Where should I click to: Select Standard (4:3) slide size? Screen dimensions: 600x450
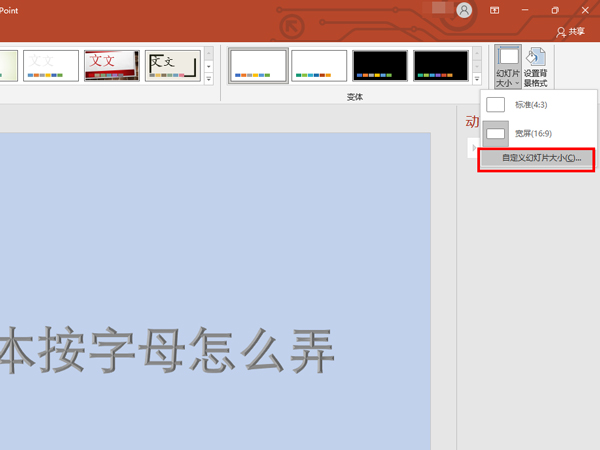tap(530, 104)
